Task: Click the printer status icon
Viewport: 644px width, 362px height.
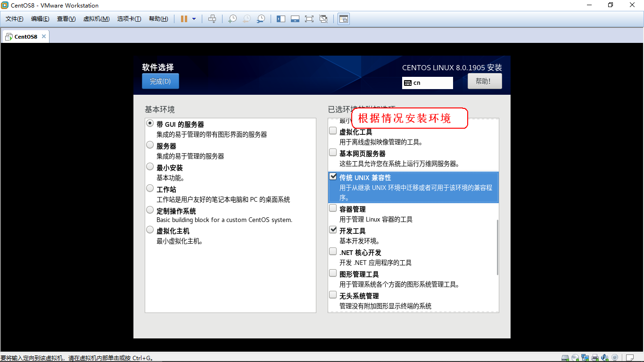Action: (x=595, y=358)
